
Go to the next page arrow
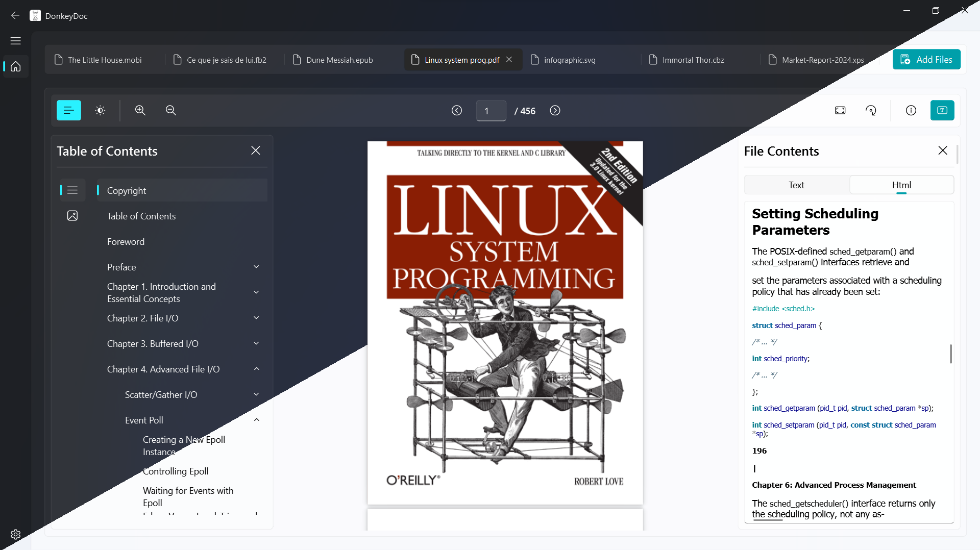pos(555,111)
